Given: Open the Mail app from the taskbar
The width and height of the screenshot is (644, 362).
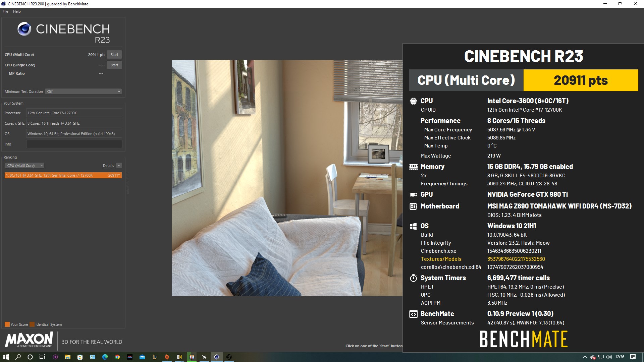Looking at the screenshot, I should [142, 357].
